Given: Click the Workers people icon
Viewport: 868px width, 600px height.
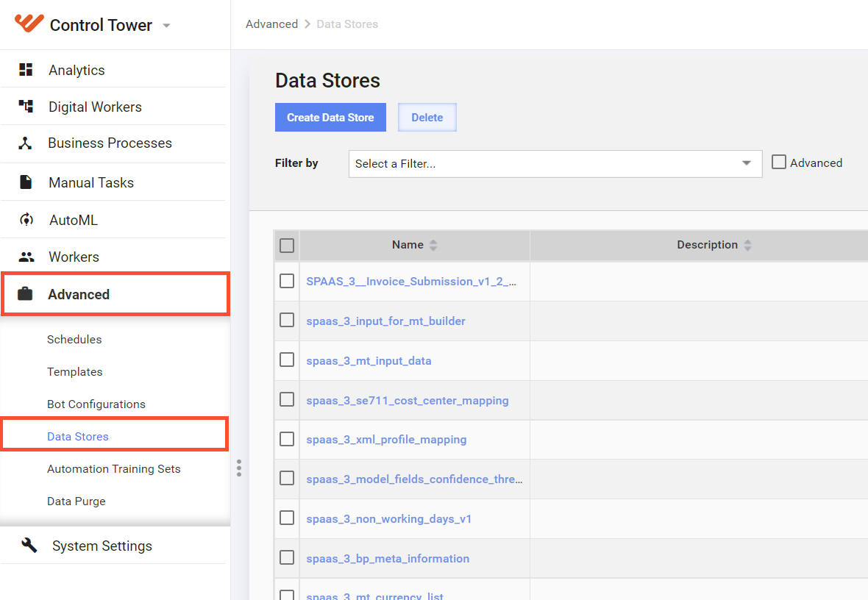Looking at the screenshot, I should click(26, 257).
